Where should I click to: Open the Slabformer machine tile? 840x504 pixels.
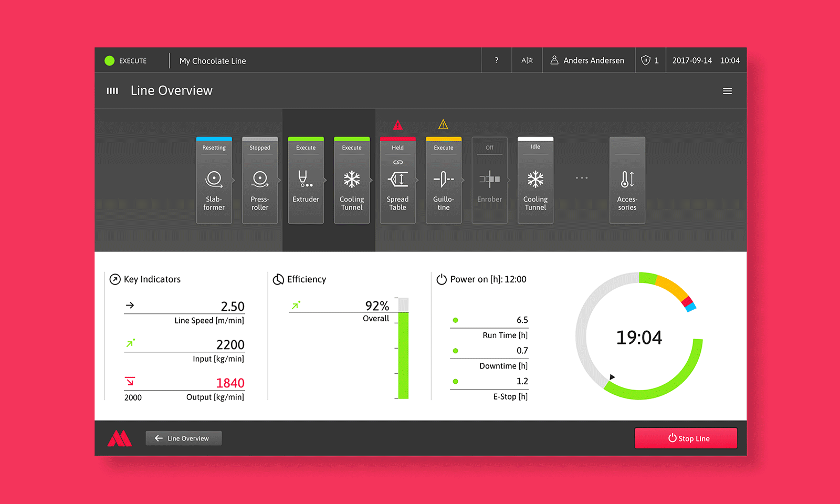coord(214,181)
